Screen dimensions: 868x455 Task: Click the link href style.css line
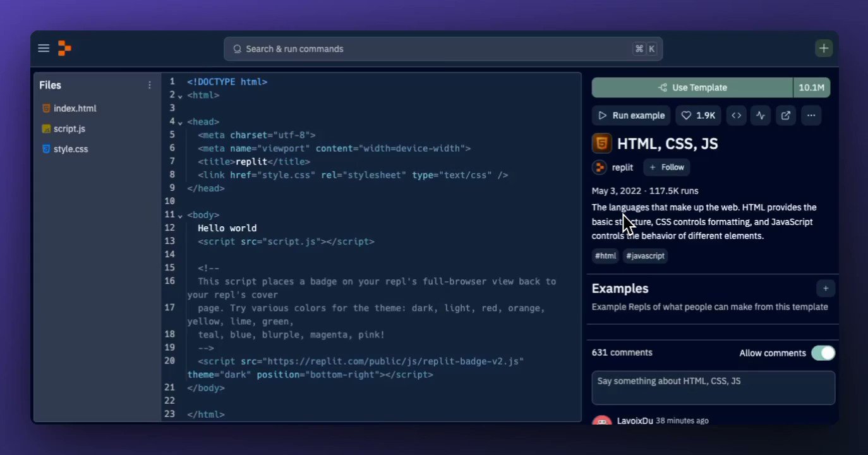tap(353, 175)
